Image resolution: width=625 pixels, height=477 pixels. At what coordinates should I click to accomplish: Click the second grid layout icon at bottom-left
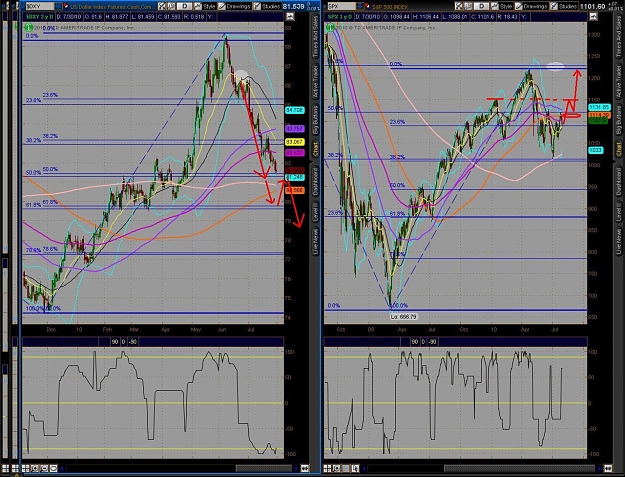coord(15,468)
